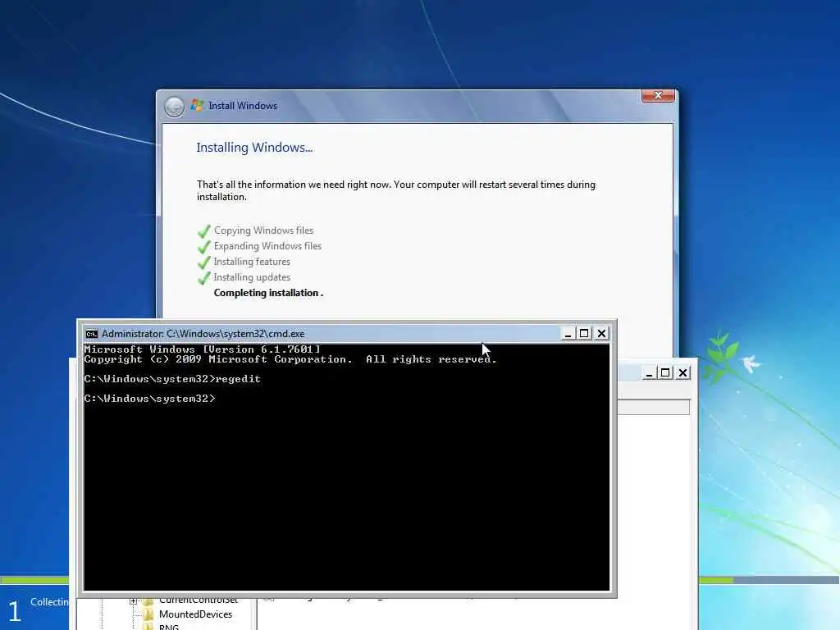
Task: Click the 'Installing updates' step text
Action: [252, 277]
